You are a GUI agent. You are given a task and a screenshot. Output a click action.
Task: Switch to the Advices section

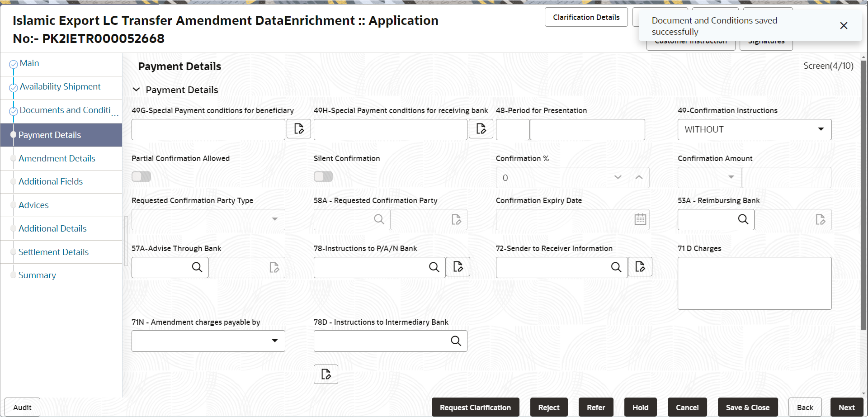click(33, 204)
